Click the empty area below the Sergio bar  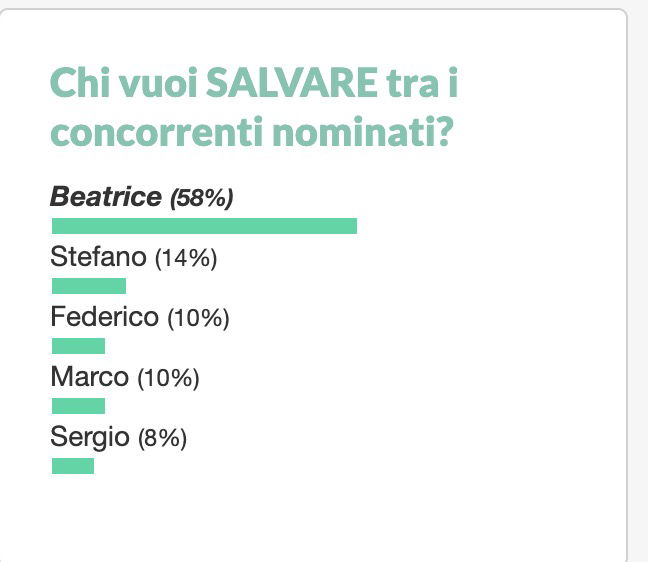pos(314,517)
